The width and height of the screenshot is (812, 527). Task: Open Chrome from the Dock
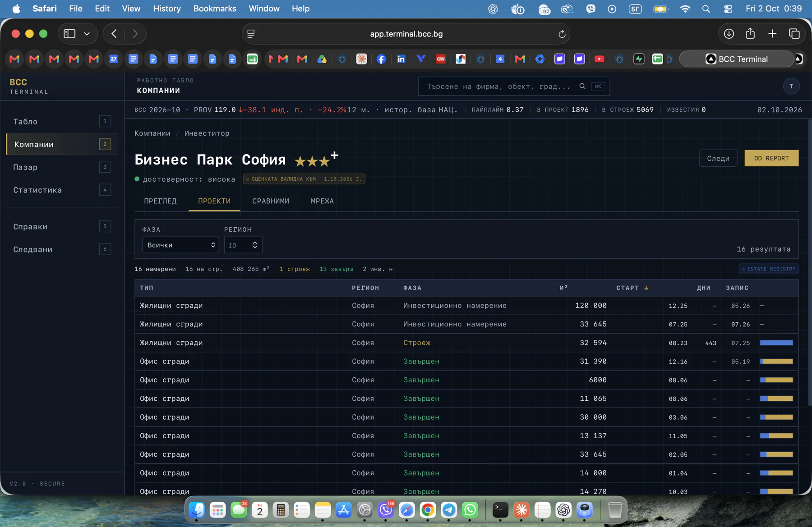coord(428,510)
